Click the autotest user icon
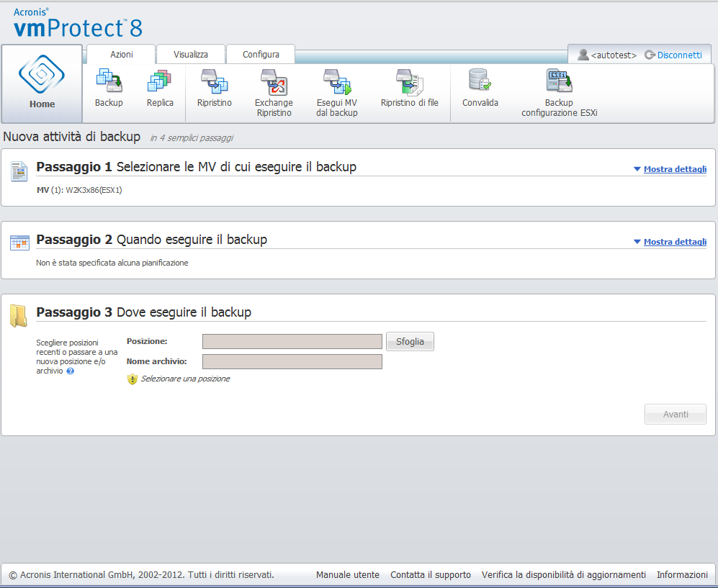The image size is (718, 588). click(x=583, y=55)
